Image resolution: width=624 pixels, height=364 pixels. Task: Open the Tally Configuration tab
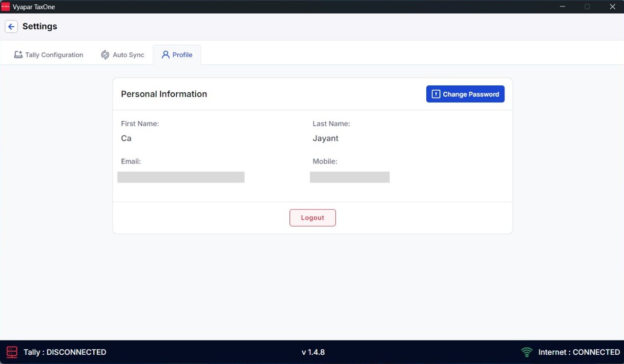(x=48, y=55)
